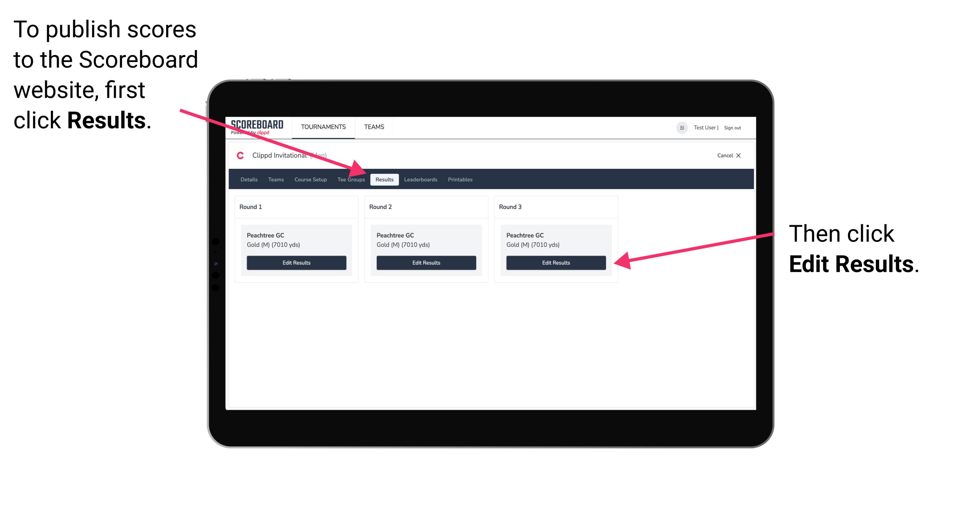Expand the Tee Groups section

coord(351,179)
